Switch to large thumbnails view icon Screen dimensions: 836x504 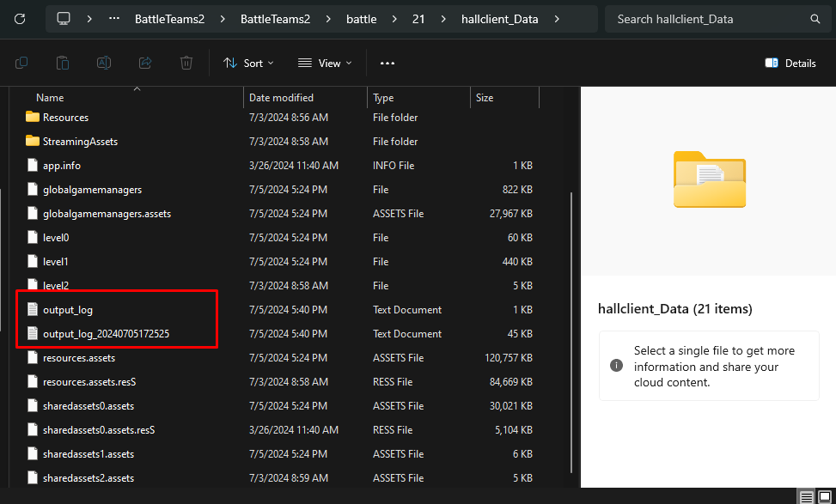click(824, 497)
